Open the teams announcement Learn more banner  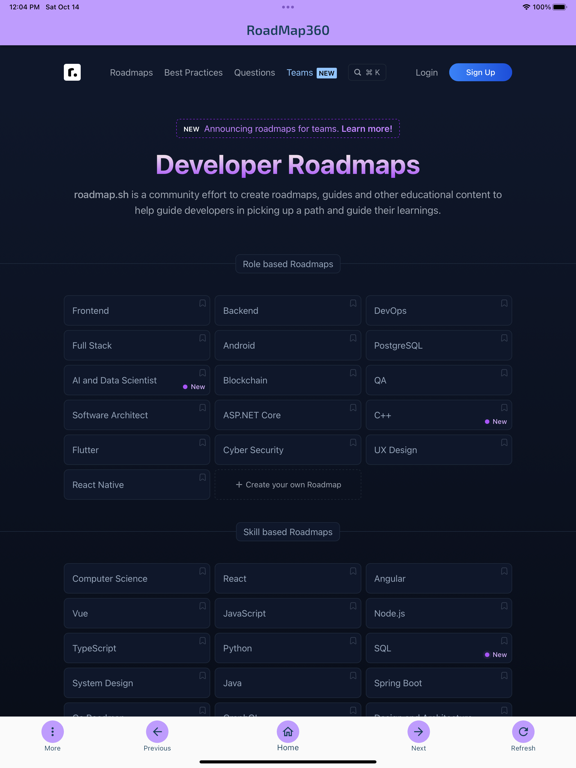[288, 129]
